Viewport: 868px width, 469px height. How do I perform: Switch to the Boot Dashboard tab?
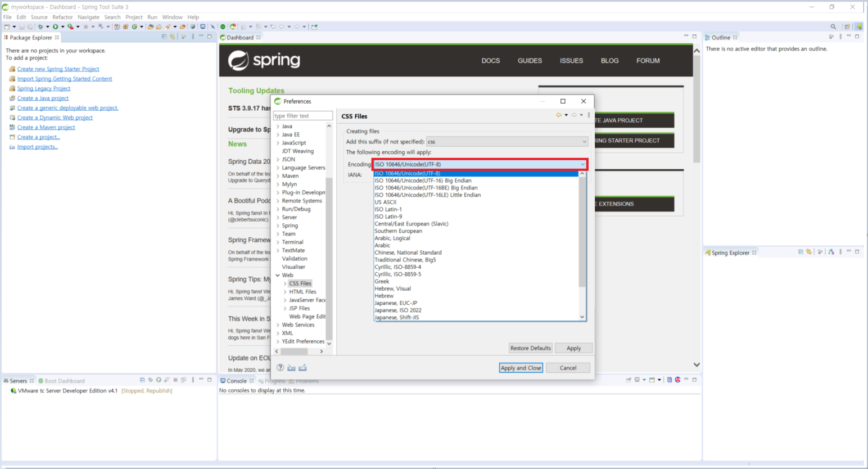click(x=61, y=381)
